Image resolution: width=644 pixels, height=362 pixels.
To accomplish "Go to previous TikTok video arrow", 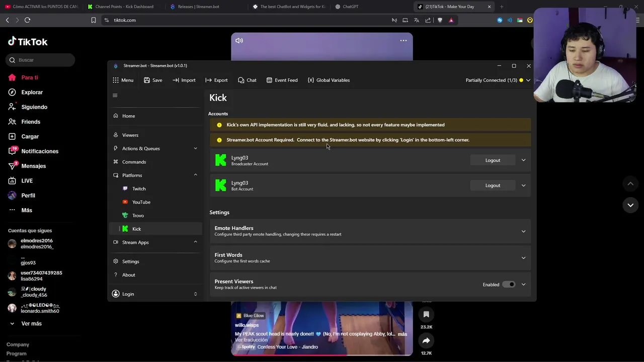I will (x=630, y=184).
